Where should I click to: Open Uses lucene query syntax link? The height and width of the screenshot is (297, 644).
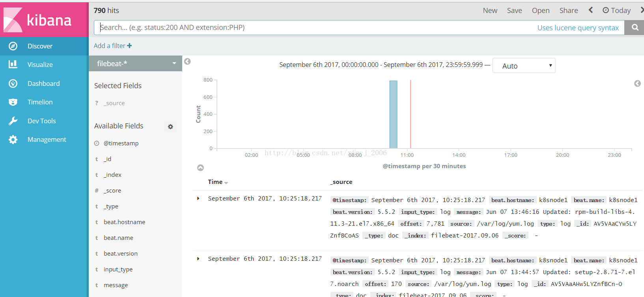coord(578,28)
